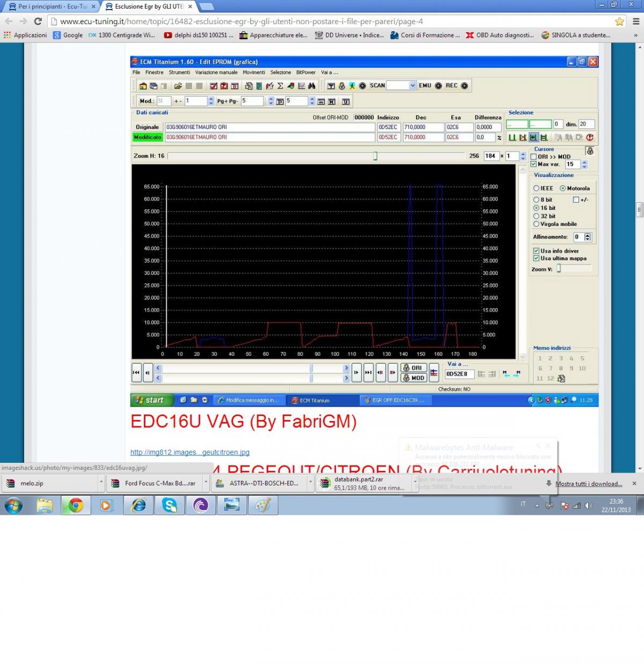The height and width of the screenshot is (664, 644).
Task: Click the memo address save icon next to 12
Action: [x=561, y=379]
